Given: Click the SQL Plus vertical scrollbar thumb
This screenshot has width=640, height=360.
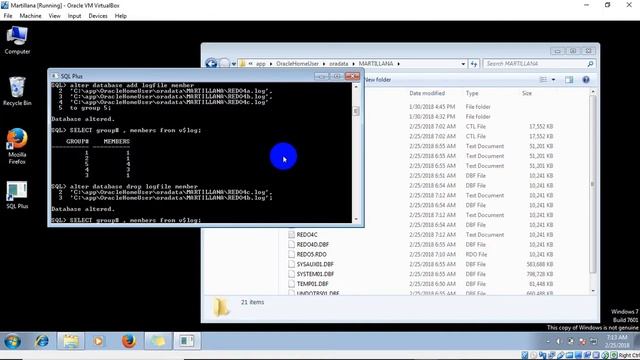Looking at the screenshot, I should click(x=356, y=111).
